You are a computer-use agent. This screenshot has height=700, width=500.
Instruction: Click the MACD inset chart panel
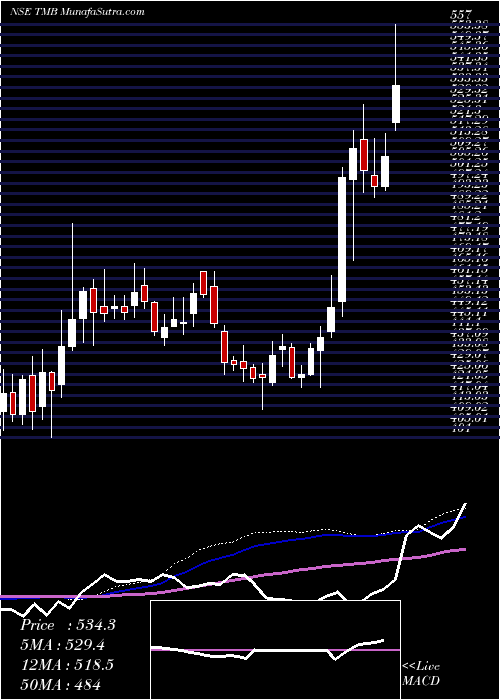(275, 650)
